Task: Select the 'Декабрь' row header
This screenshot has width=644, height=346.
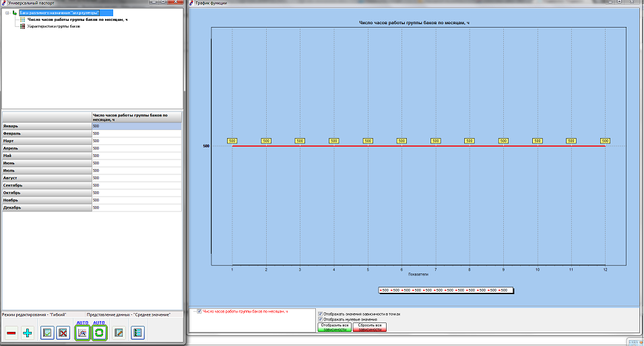Action: [x=47, y=208]
